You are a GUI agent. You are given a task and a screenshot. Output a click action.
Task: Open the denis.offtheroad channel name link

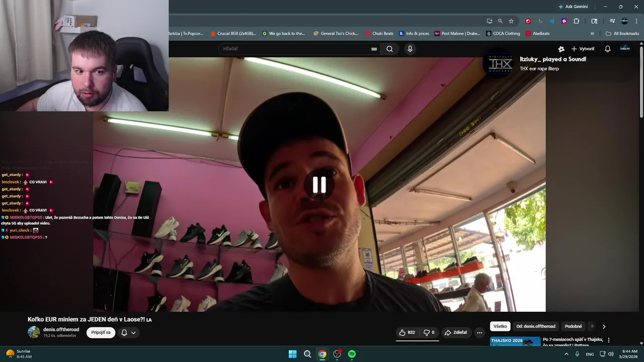pyautogui.click(x=61, y=329)
